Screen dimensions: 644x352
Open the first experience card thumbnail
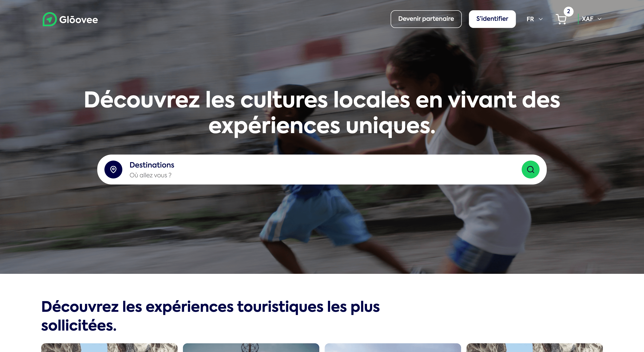[109, 348]
